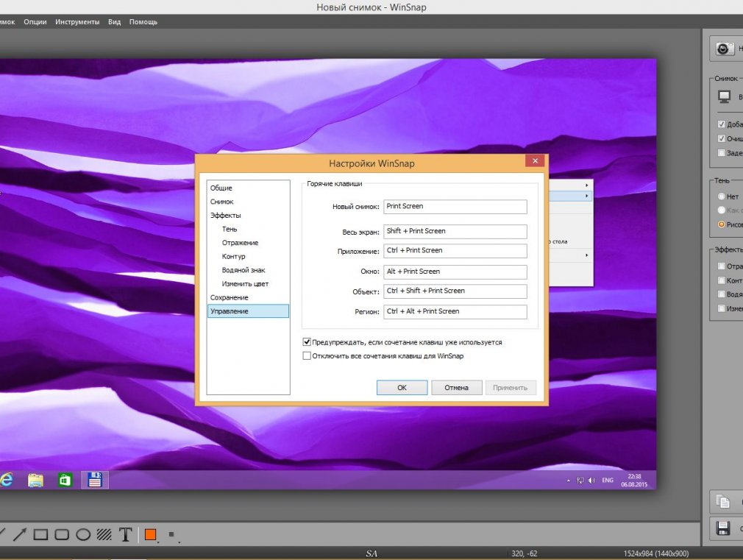Select the 'Рисов' shadow radio button
Image resolution: width=743 pixels, height=560 pixels.
tap(721, 224)
